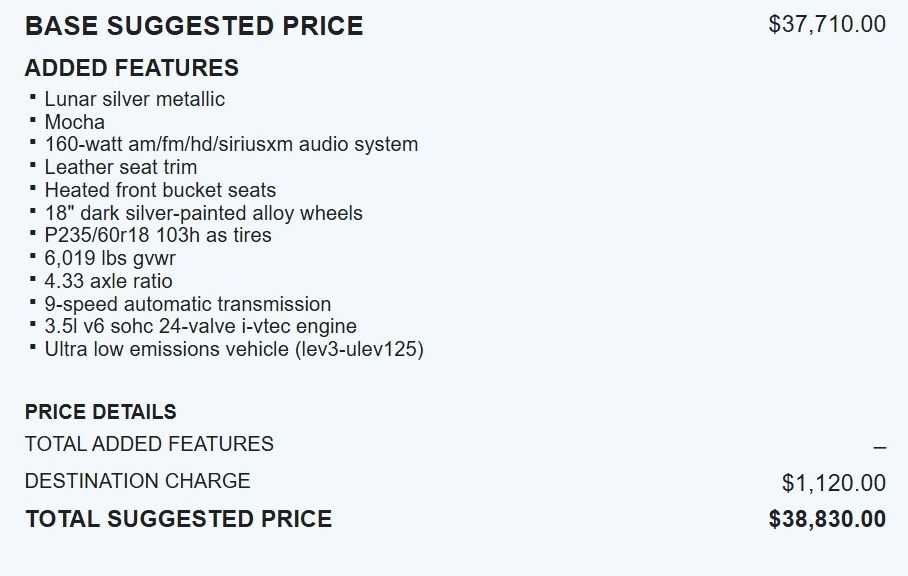This screenshot has height=576, width=908.
Task: Click the Destination Charge label
Action: (x=137, y=481)
